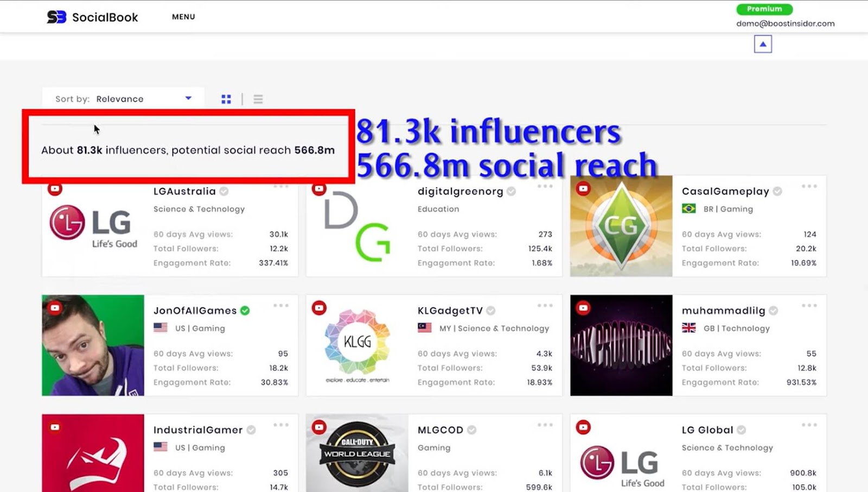This screenshot has width=868, height=492.
Task: Open the IndustrialGamer channel name
Action: pyautogui.click(x=198, y=430)
